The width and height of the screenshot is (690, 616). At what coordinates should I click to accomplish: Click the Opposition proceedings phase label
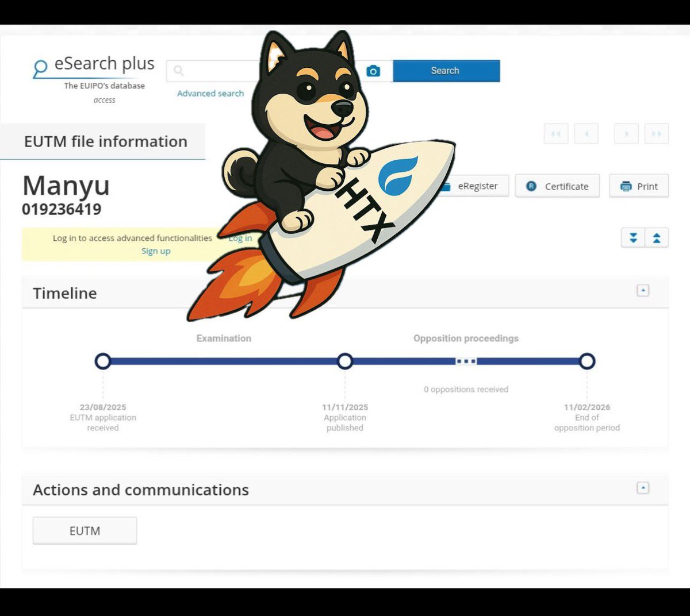[x=466, y=338]
